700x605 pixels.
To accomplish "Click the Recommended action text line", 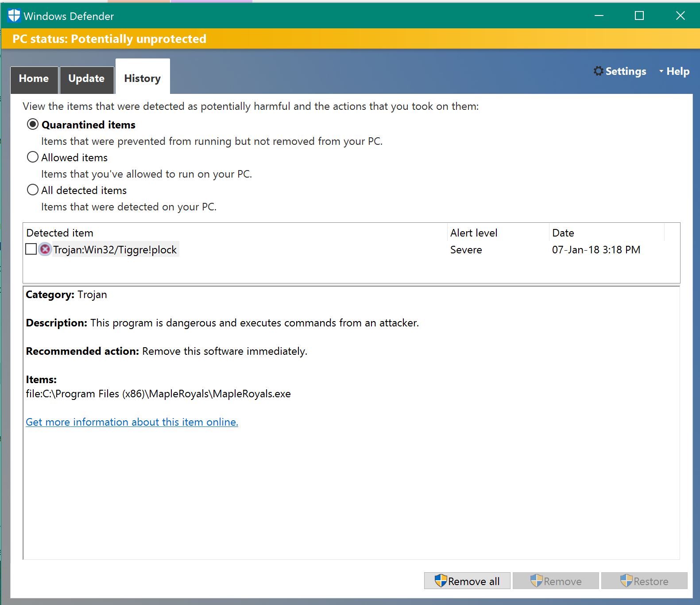I will [166, 351].
